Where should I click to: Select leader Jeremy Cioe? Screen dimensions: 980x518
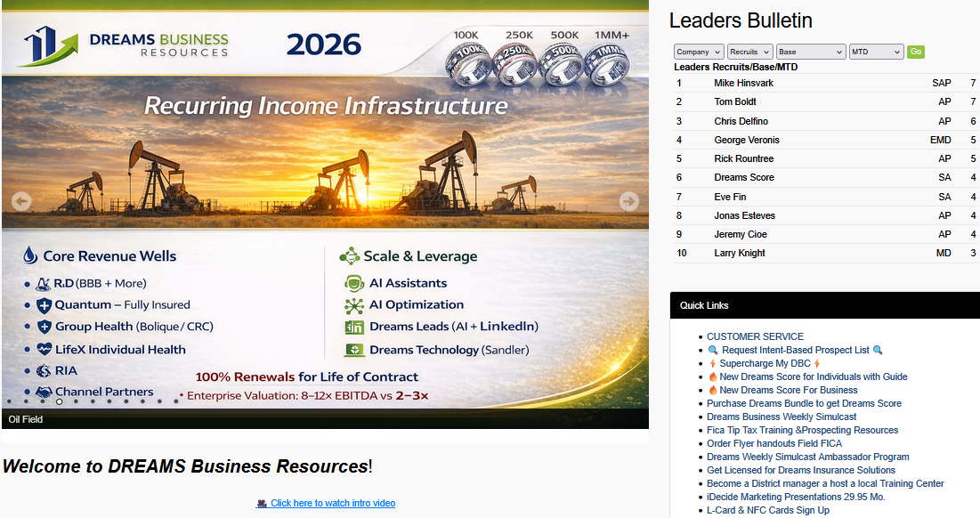tap(740, 234)
